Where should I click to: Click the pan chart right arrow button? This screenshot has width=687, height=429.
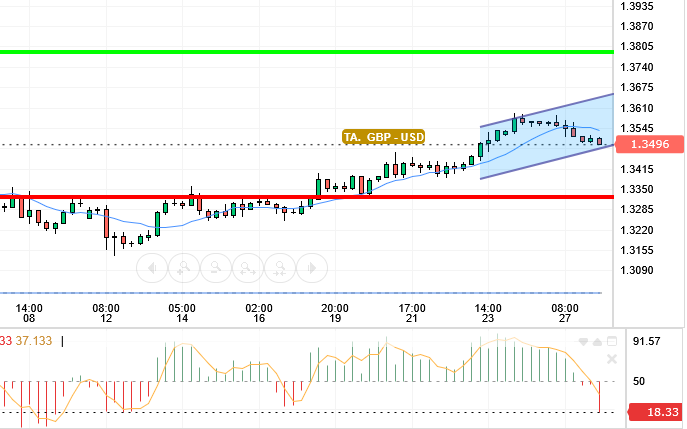312,268
